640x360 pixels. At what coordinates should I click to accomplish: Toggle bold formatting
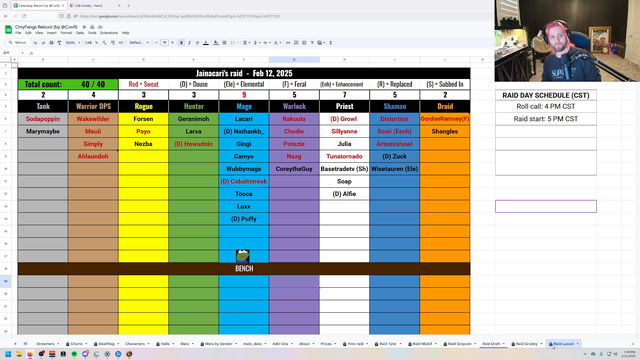[181, 43]
